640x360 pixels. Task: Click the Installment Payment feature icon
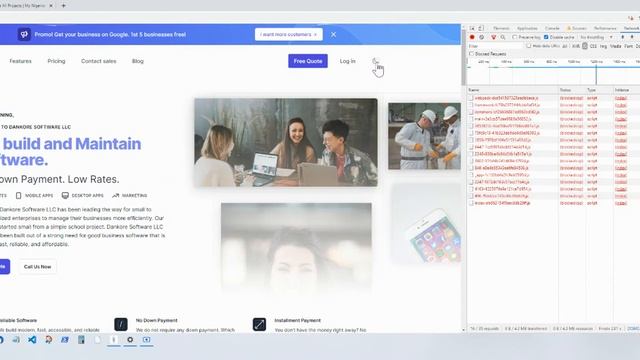(x=259, y=324)
